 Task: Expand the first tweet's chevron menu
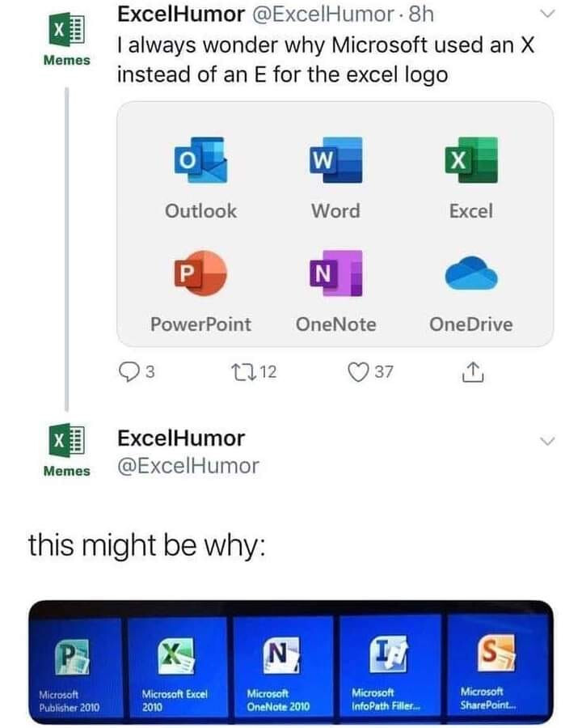[x=548, y=14]
